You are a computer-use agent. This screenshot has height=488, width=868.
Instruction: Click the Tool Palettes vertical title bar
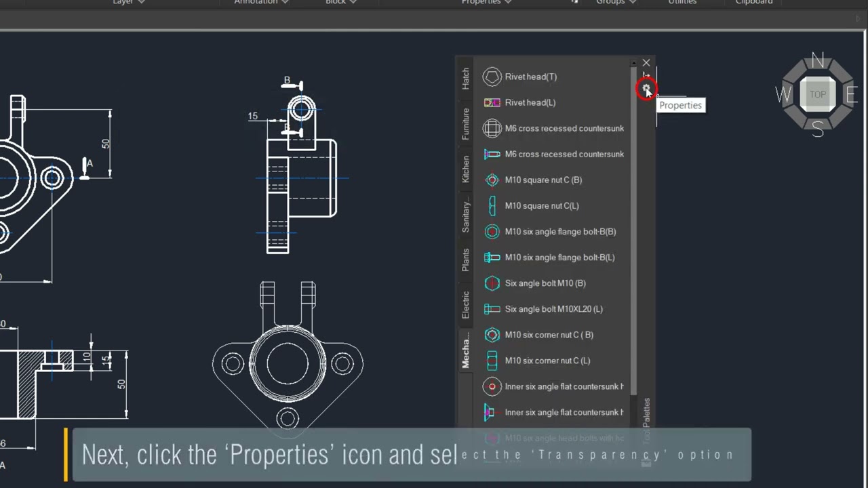646,420
